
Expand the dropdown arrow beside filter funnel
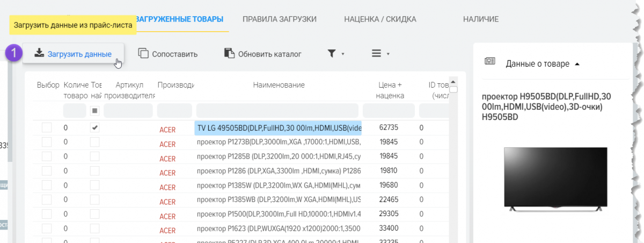tap(342, 54)
